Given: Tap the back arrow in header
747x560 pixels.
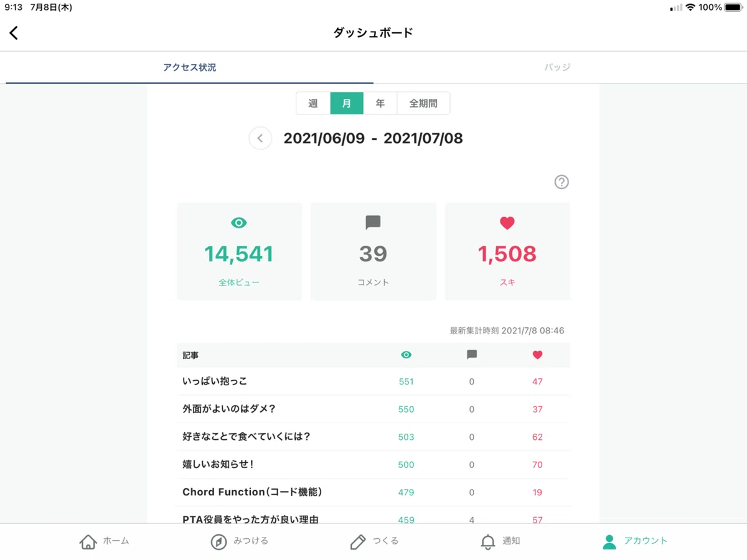Looking at the screenshot, I should pyautogui.click(x=14, y=33).
